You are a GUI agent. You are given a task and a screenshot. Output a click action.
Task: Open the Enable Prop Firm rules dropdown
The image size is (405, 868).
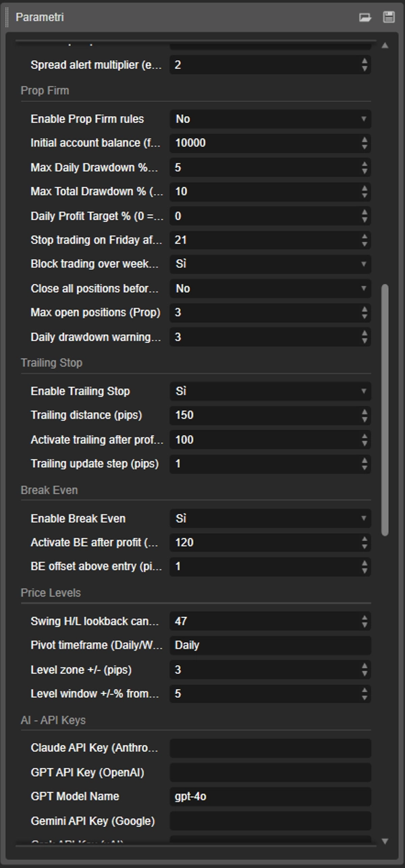[x=270, y=119]
